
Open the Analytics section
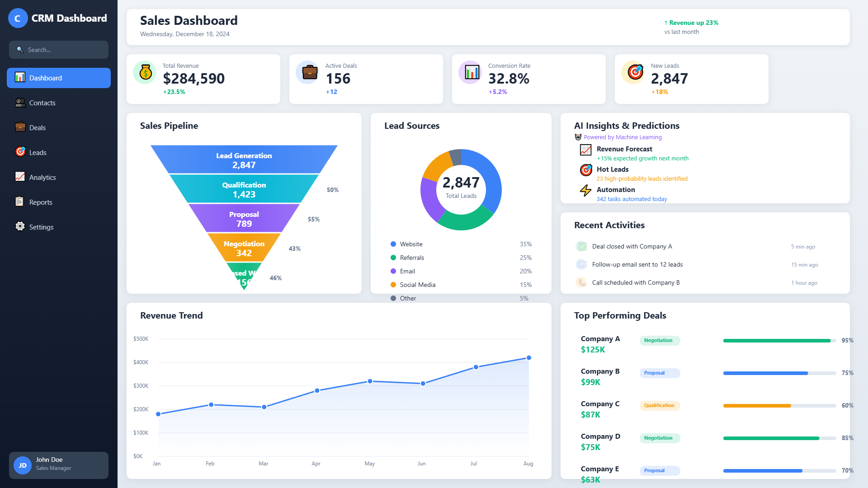[59, 177]
